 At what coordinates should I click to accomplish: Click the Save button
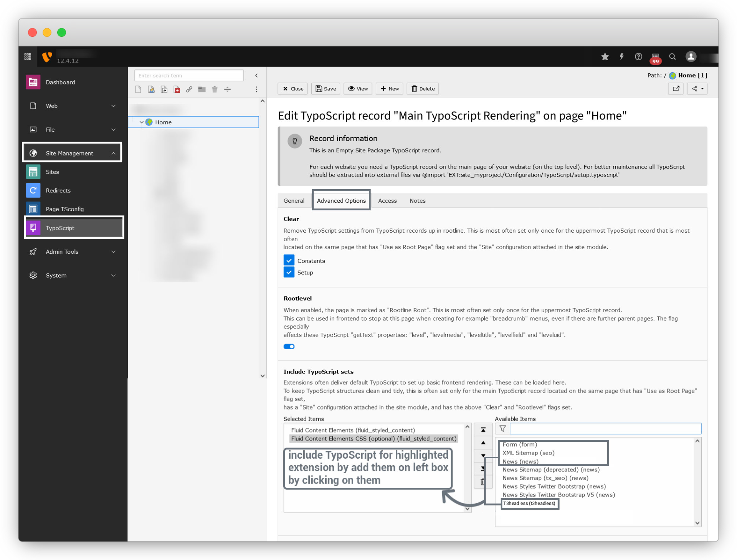(326, 89)
